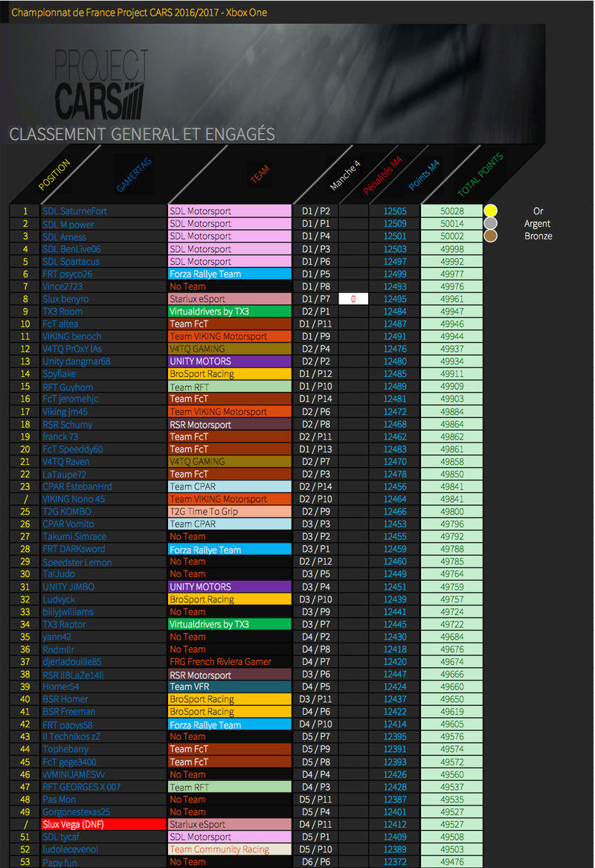Click the POSITION column header
Viewport: 595px width, 868px height.
point(54,174)
